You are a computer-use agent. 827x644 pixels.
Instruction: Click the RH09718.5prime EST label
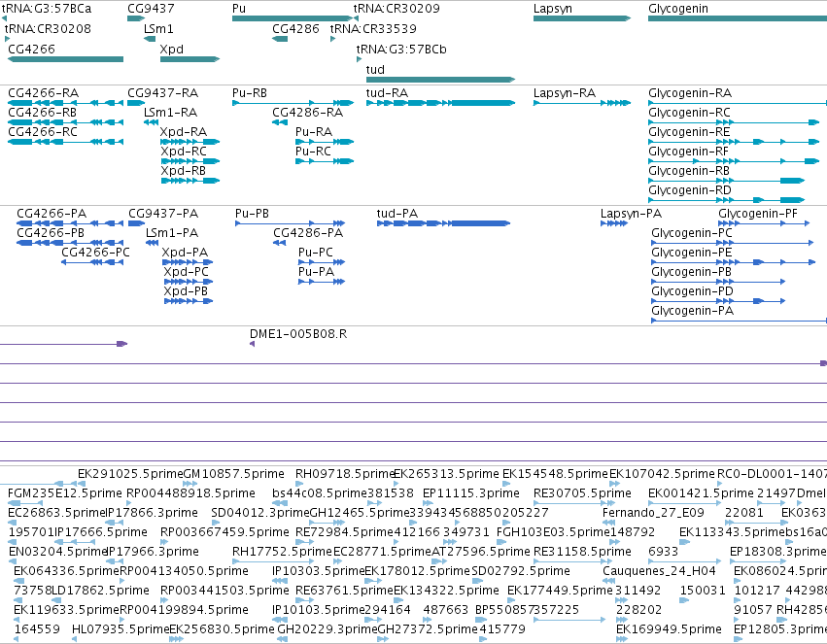click(x=345, y=474)
